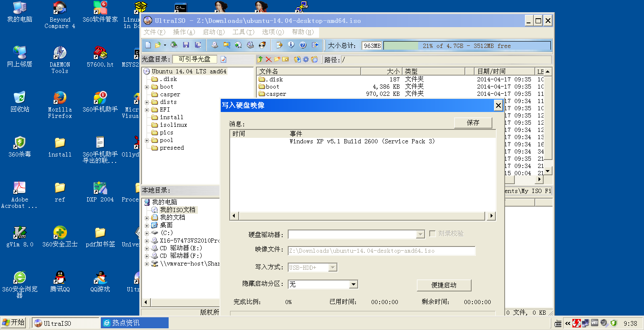Screen dimensions: 644x330
Task: Select the DAEMON Tools desktop icon
Action: coord(60,60)
